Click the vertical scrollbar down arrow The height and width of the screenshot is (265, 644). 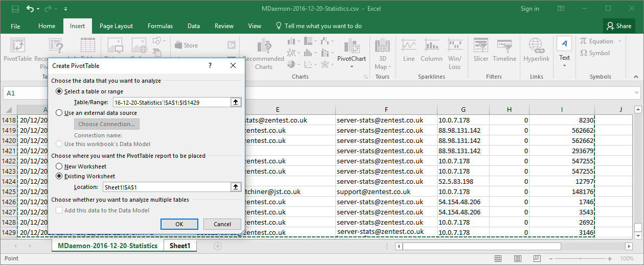[x=637, y=235]
